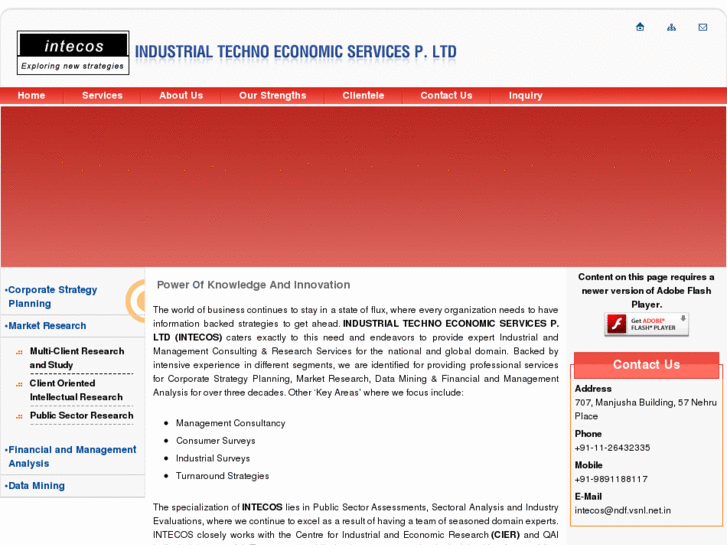Click the bullet icon beside Multi-Client Research
Image resolution: width=727 pixels, height=545 pixels.
[19, 352]
